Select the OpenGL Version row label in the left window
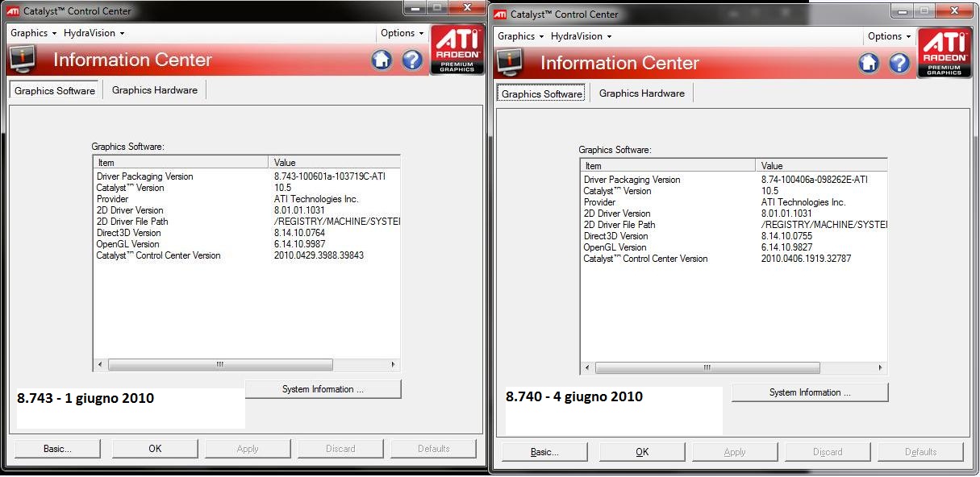Viewport: 980px width, 477px height. pos(128,244)
